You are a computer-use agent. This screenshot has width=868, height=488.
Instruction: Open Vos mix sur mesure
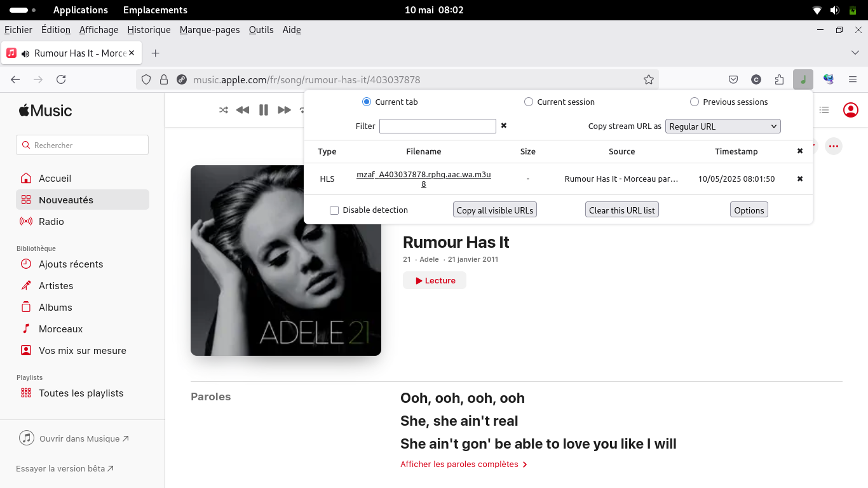pos(83,351)
